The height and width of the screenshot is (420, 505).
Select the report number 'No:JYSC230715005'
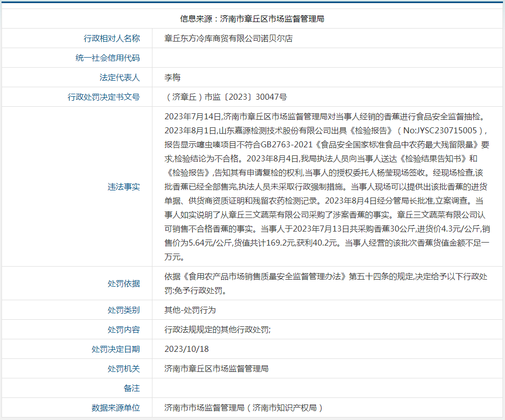click(440, 131)
